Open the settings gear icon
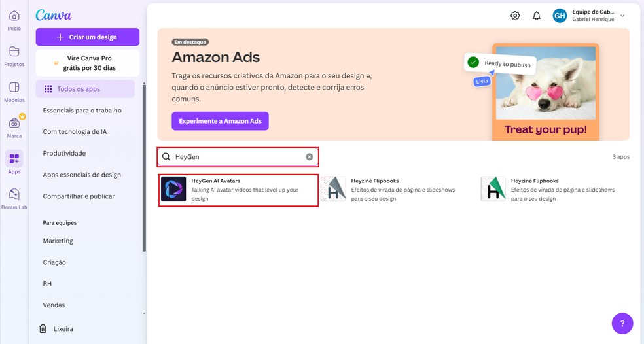 tap(515, 16)
